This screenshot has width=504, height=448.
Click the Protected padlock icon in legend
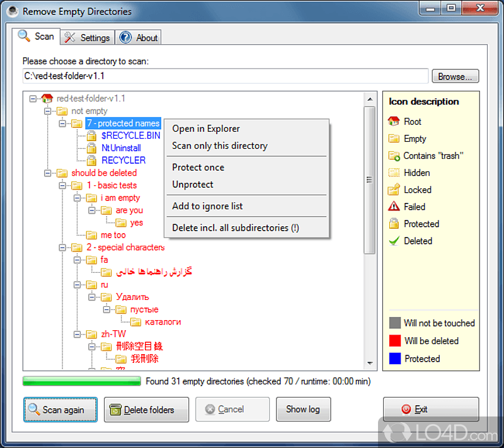(392, 224)
